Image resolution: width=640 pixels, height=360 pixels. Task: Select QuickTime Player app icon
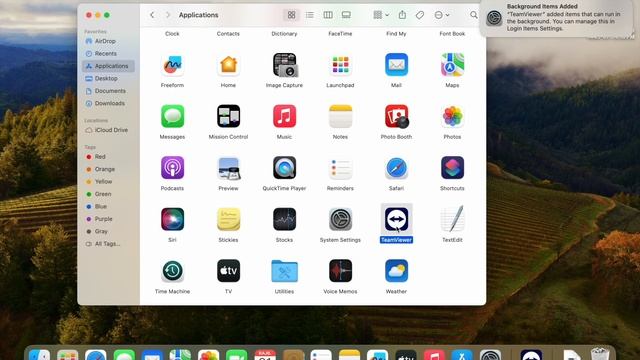284,168
